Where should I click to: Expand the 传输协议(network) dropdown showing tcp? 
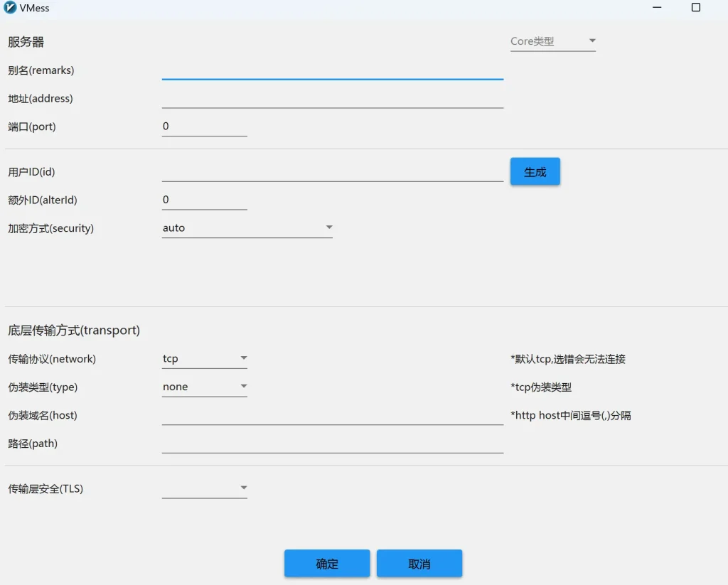[203, 358]
